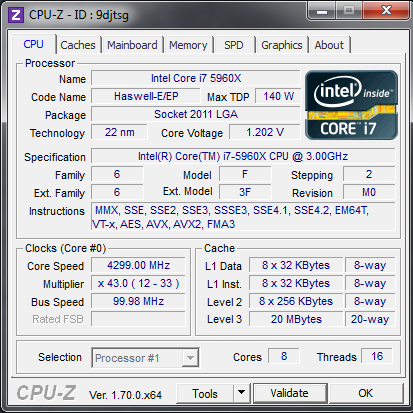
Task: Select the CPU tab
Action: point(34,44)
